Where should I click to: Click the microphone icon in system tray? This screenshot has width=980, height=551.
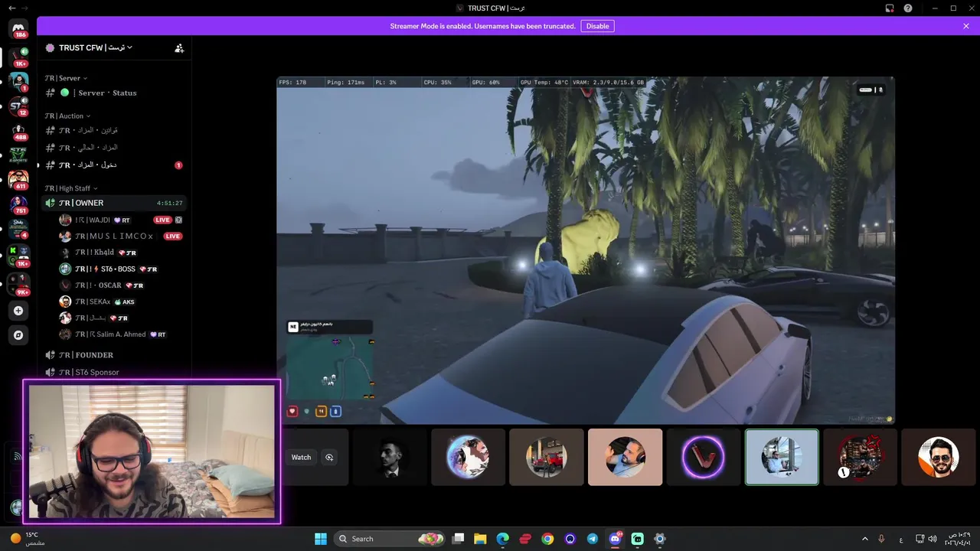pos(881,539)
